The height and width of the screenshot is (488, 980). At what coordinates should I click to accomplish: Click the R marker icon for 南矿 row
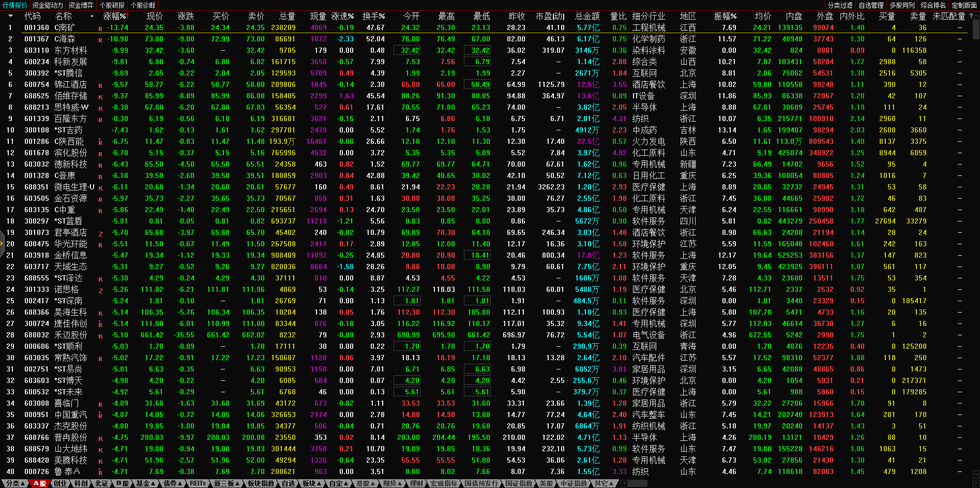point(100,28)
